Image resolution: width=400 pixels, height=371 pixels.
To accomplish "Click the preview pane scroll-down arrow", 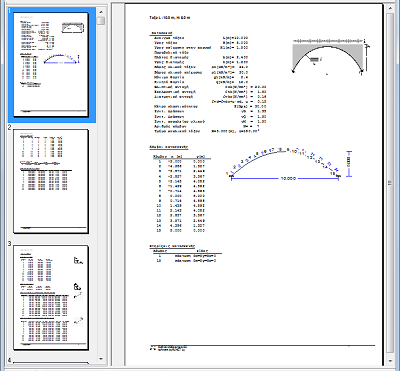I will 390,361.
